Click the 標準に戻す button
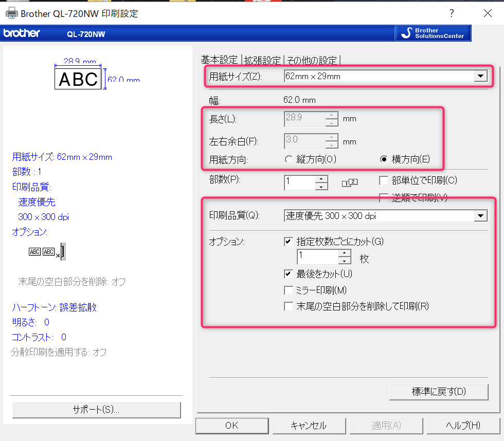 click(438, 391)
